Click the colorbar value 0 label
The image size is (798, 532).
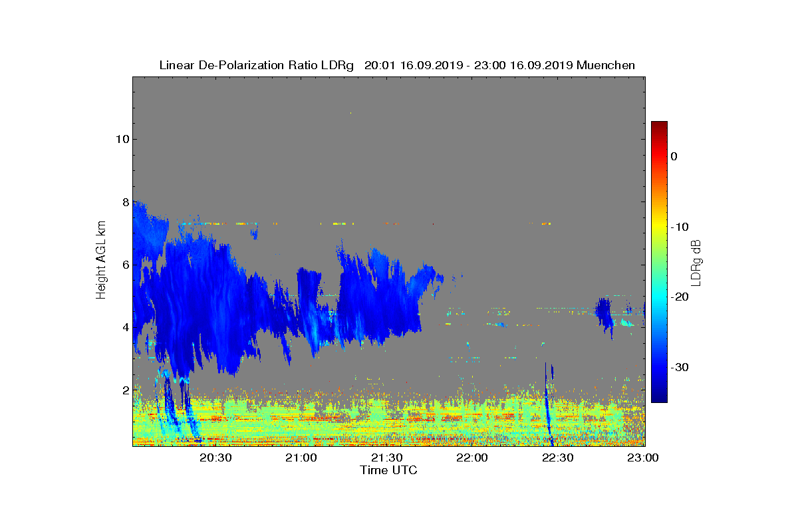click(x=674, y=156)
